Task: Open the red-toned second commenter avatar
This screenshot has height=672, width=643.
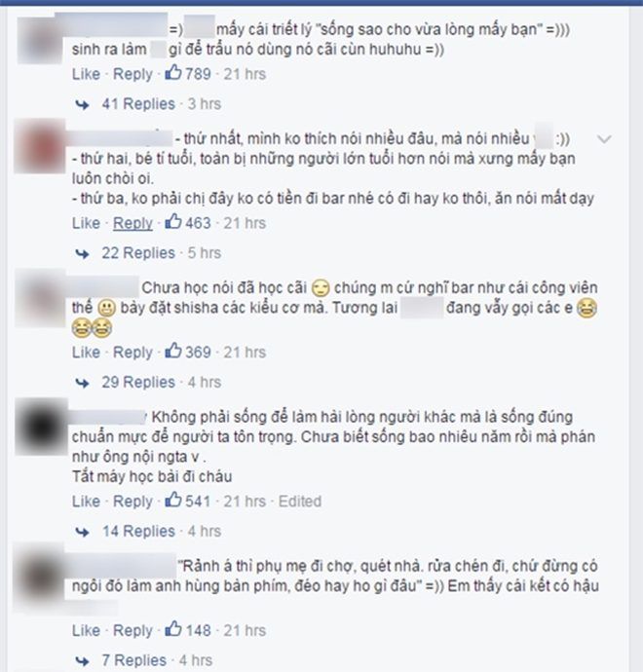Action: click(39, 146)
